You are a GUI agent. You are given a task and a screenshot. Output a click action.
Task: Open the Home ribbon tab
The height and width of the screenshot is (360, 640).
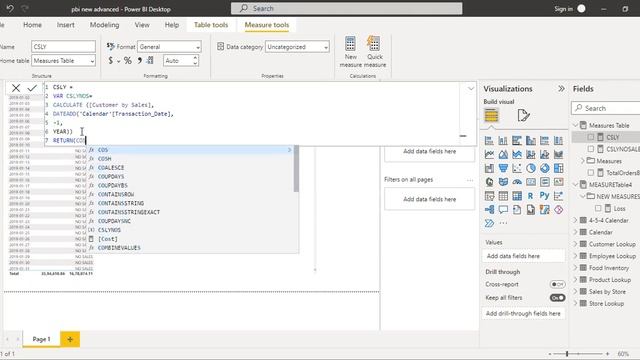32,25
